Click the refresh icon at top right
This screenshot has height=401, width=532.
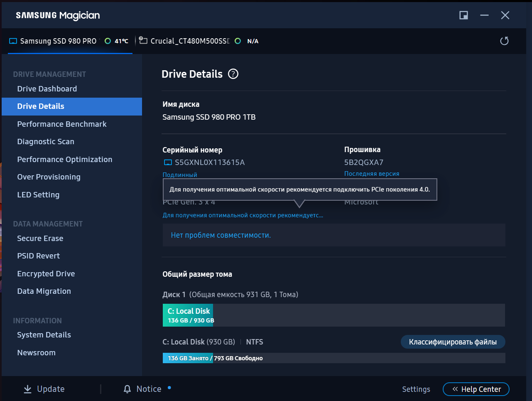tap(504, 41)
